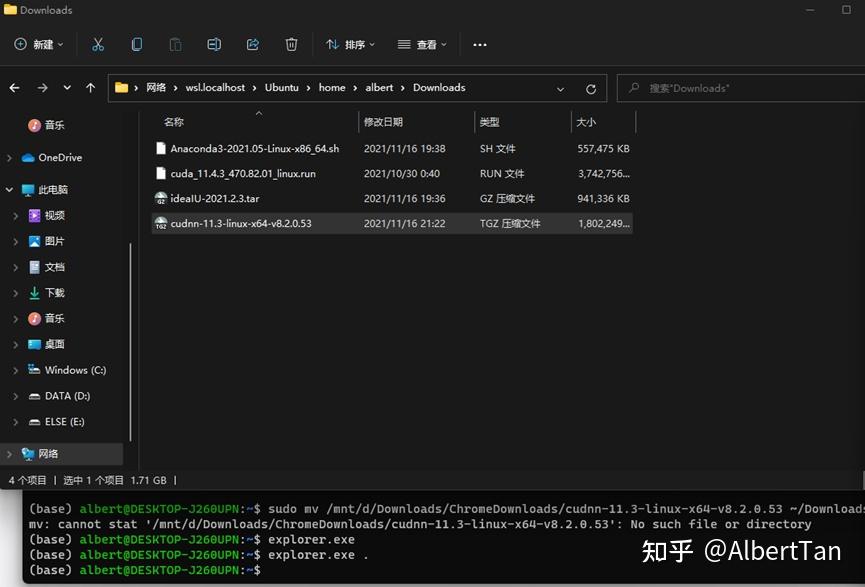Click the sidebar vertical scrollbar
Image resolution: width=865 pixels, height=587 pixels.
131,342
